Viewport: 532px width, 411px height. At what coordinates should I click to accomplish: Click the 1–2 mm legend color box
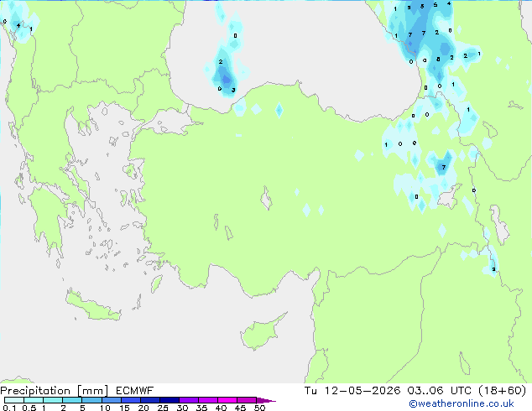coord(53,400)
